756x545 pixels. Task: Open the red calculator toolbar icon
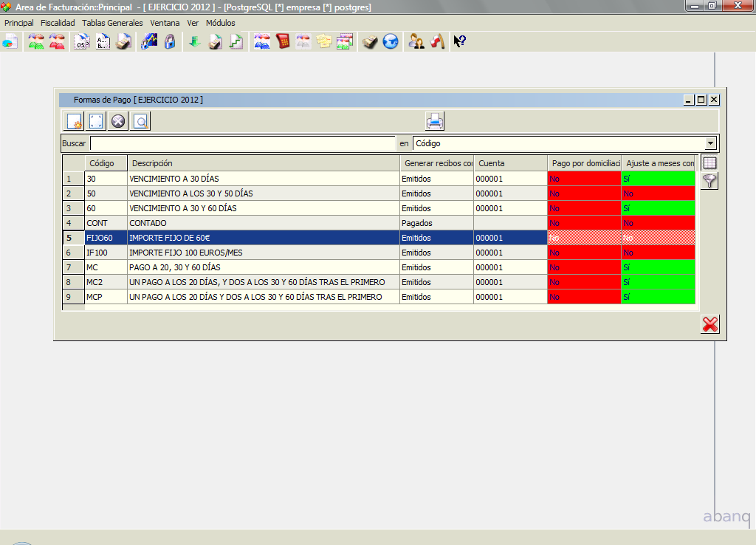[x=283, y=41]
